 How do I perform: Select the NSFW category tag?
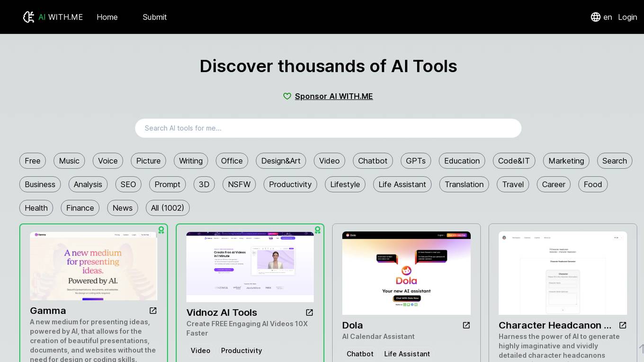pyautogui.click(x=239, y=184)
